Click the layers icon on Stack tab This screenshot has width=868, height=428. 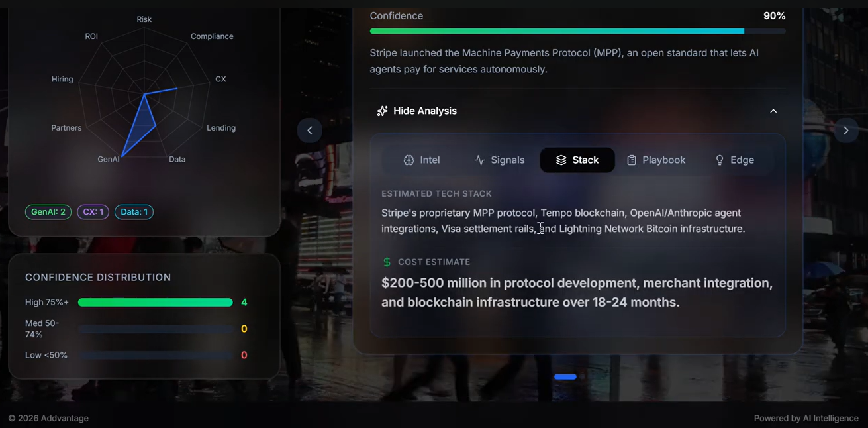pyautogui.click(x=561, y=160)
